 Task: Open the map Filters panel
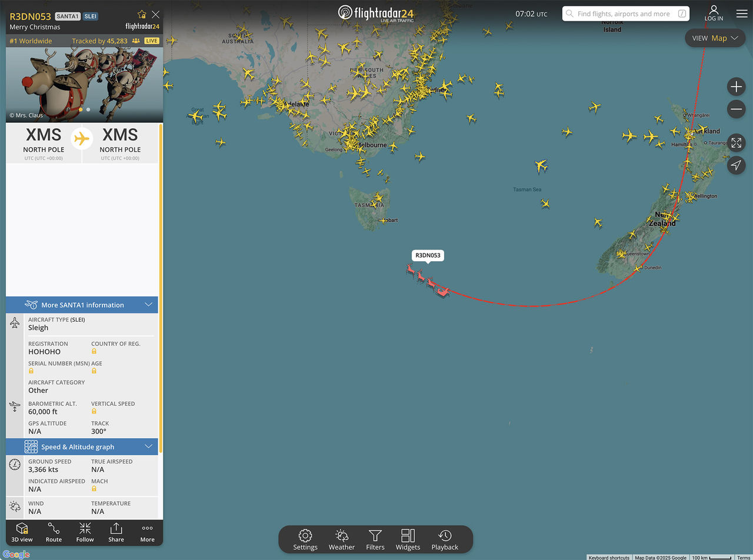pyautogui.click(x=375, y=539)
